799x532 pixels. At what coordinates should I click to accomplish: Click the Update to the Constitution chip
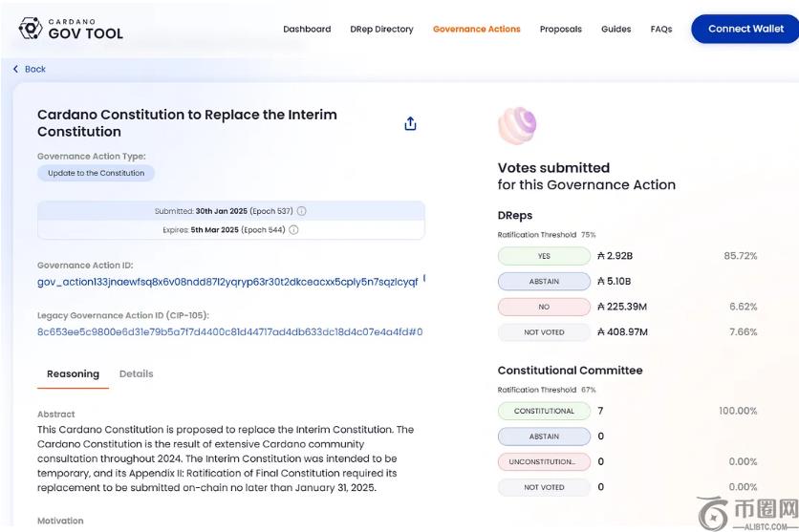[96, 173]
